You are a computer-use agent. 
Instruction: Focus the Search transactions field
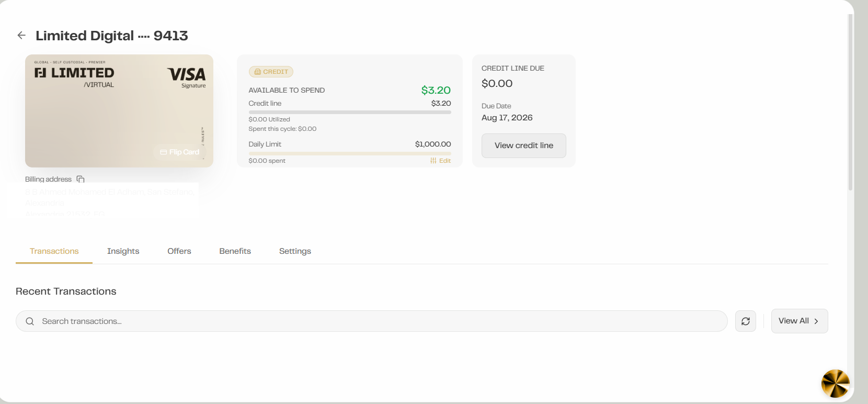(372, 321)
